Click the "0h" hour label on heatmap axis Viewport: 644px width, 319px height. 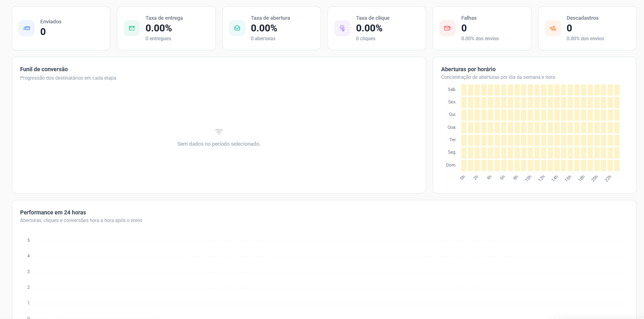[x=462, y=177]
